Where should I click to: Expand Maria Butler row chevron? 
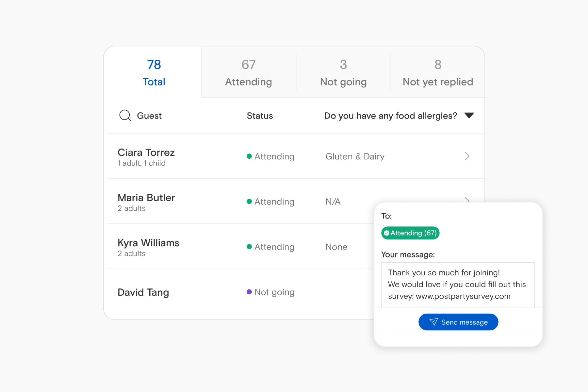pos(467,199)
